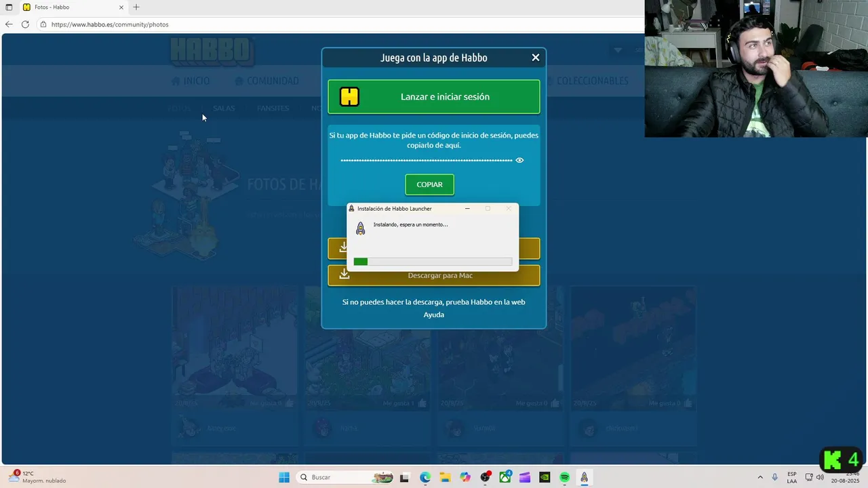The width and height of the screenshot is (868, 488).
Task: Close the 'Juega con la app de Habbo' dialog
Action: 536,58
